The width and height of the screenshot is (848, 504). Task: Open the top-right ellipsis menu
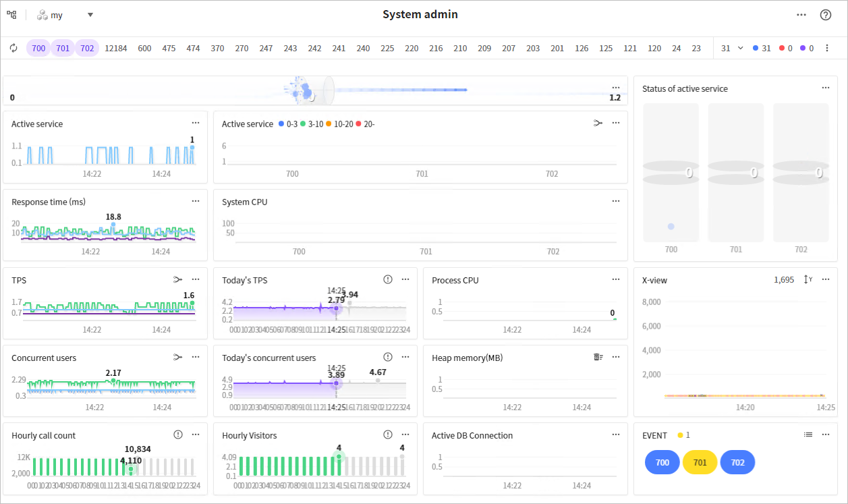click(801, 15)
